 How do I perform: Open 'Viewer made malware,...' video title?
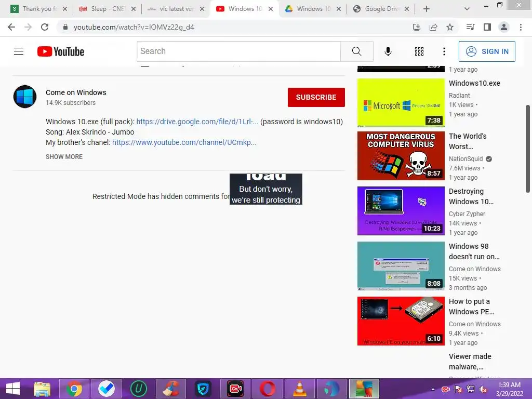470,362
